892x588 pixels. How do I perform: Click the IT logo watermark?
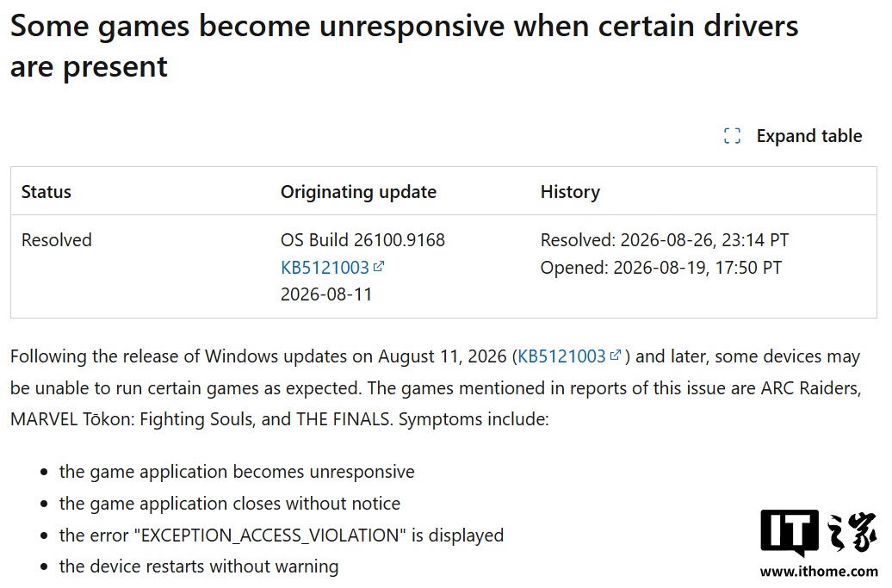pos(819,532)
